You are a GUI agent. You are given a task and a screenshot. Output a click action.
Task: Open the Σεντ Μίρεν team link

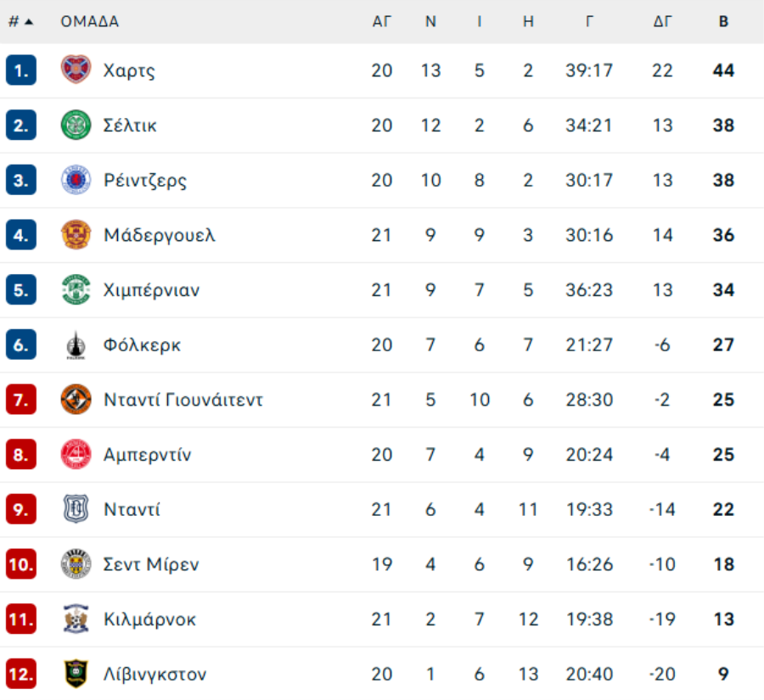150,565
